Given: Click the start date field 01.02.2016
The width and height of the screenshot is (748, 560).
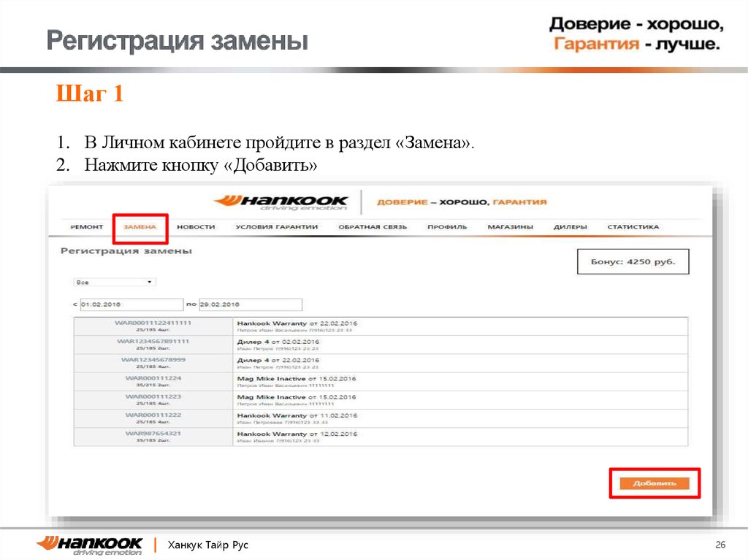Looking at the screenshot, I should (x=131, y=304).
